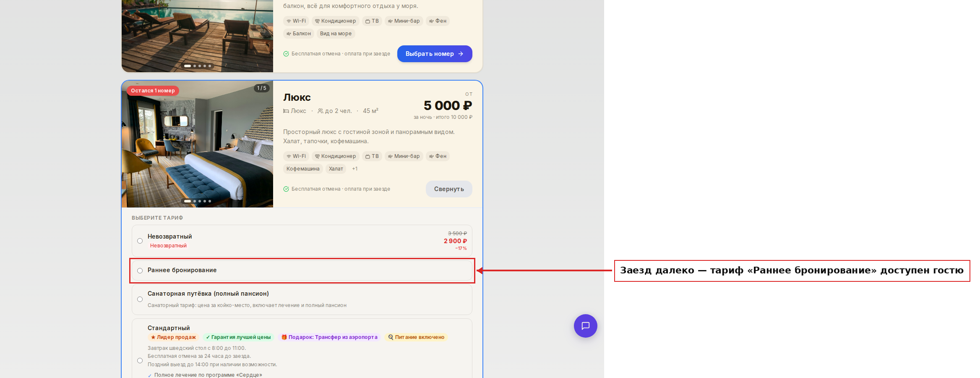This screenshot has width=980, height=378.
Task: Click the Вид на море amenity chip
Action: tap(336, 34)
